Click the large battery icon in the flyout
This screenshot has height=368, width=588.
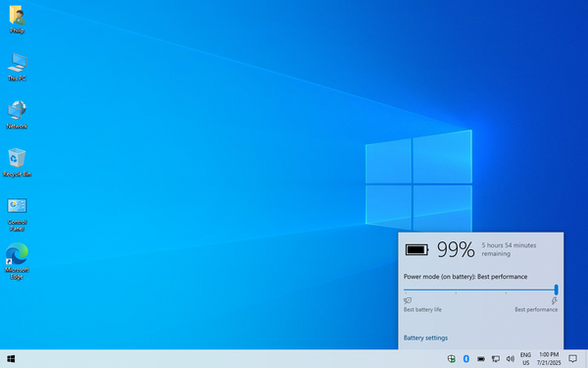(x=416, y=249)
